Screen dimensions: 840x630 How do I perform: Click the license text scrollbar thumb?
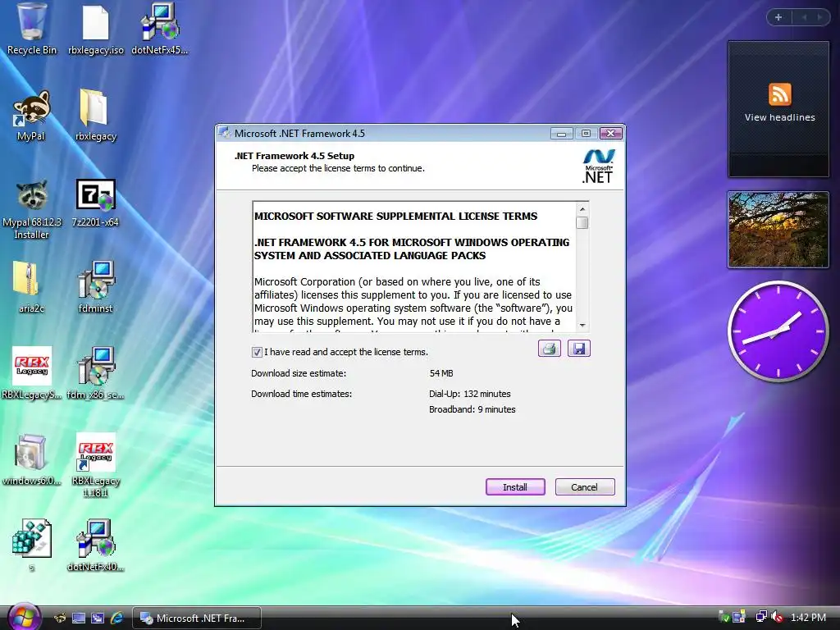(x=582, y=222)
